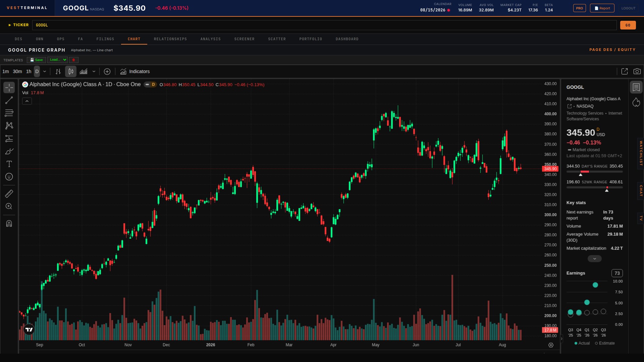This screenshot has width=644, height=362.
Task: Click the LOGOUT link
Action: point(628,8)
